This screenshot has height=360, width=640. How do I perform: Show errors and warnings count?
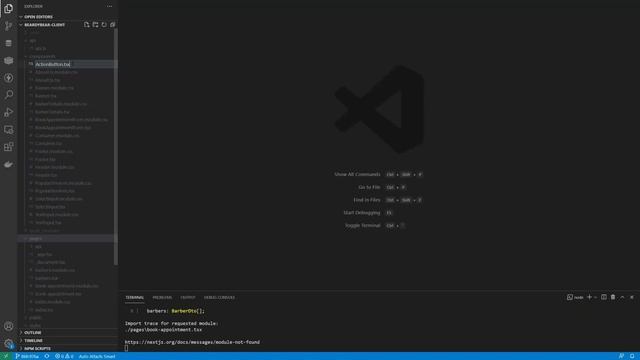click(64, 356)
